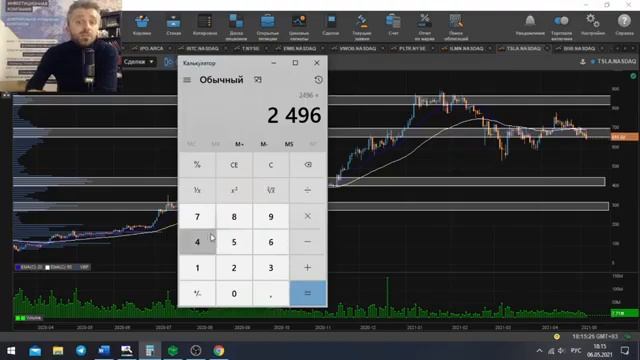The height and width of the screenshot is (360, 640).
Task: Open the Уведомления notifications bell
Action: pyautogui.click(x=530, y=25)
